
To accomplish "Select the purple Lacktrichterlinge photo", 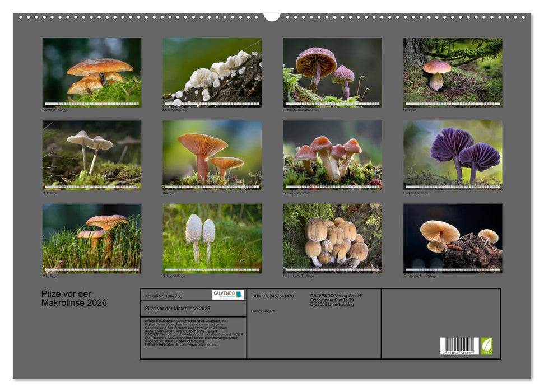I will pyautogui.click(x=452, y=155).
